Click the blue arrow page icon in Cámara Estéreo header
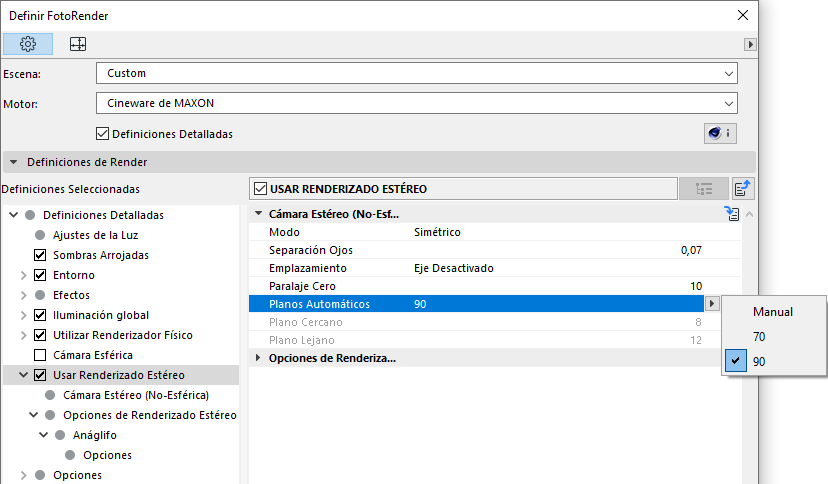828x484 pixels. coord(732,214)
